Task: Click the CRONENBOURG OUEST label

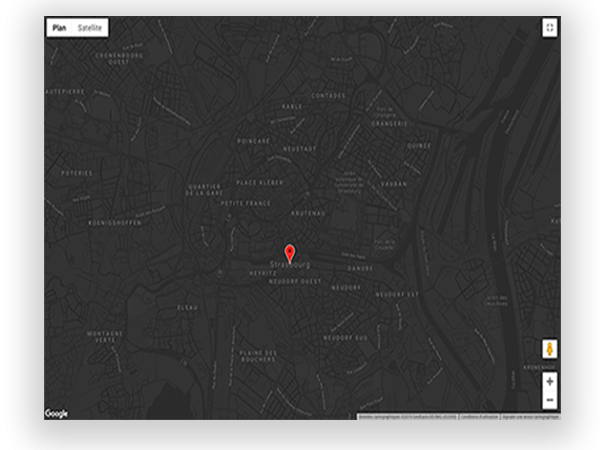Action: coord(119,59)
